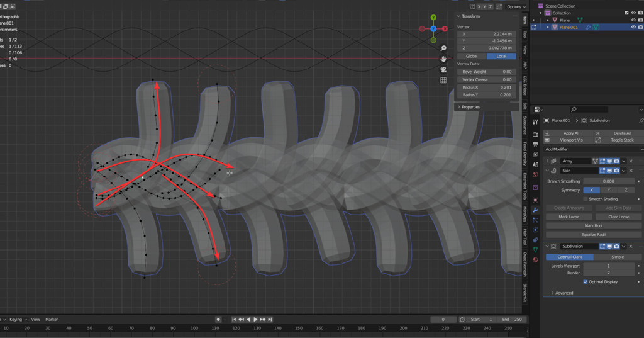Click the Z axis on navigation gizmo
644x338 pixels.
(433, 29)
